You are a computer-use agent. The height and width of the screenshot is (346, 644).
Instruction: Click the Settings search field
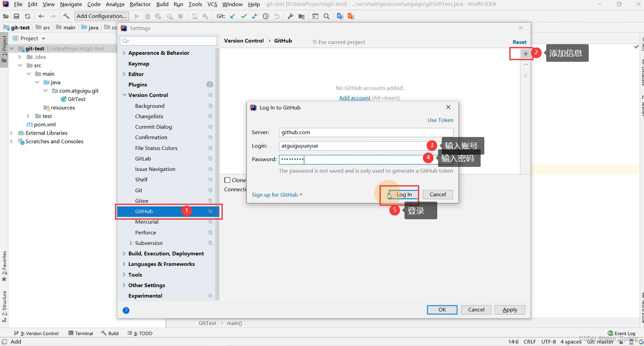coord(168,41)
